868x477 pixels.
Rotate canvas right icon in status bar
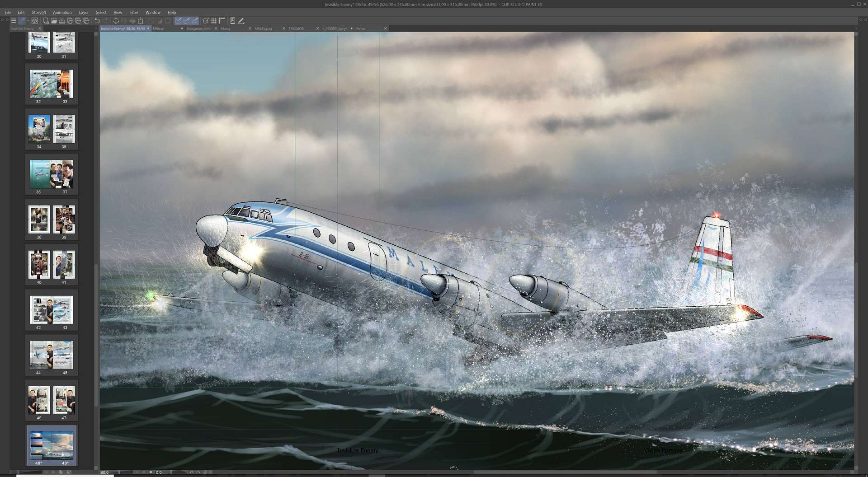tap(198, 472)
